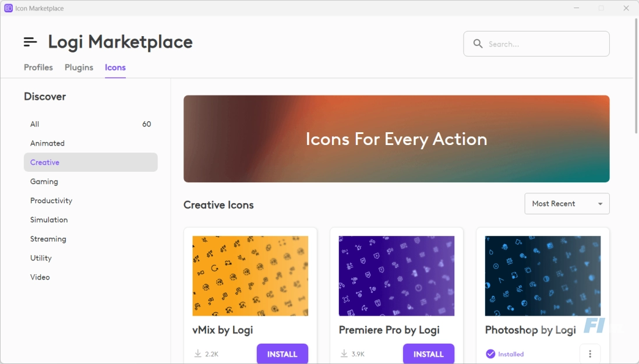Open the Simulation category
Viewport: 639px width, 364px height.
point(90,220)
